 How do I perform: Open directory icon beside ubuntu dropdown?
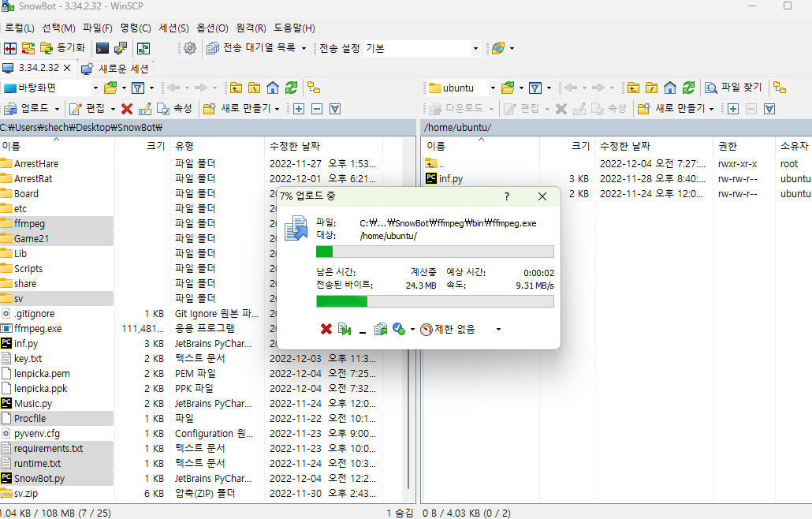click(508, 88)
